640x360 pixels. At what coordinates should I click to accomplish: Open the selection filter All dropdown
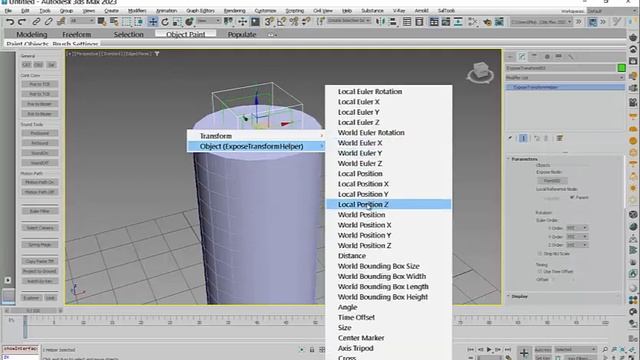[82, 21]
